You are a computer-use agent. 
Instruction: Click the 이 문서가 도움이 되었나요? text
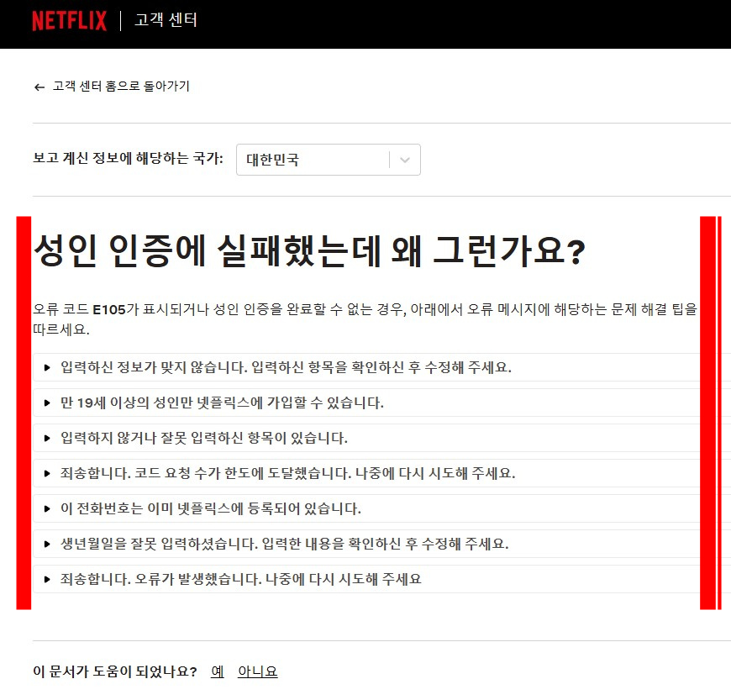tap(114, 671)
